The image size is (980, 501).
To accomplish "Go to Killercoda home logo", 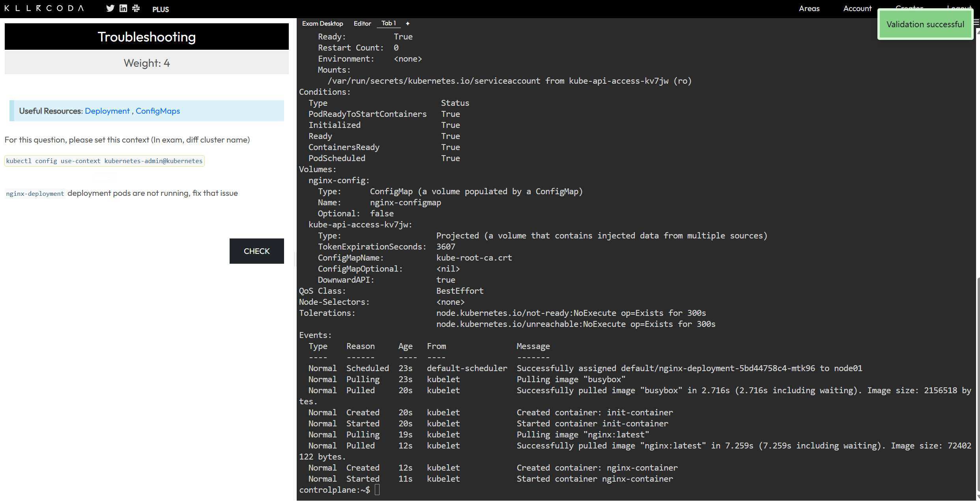I will pyautogui.click(x=44, y=8).
